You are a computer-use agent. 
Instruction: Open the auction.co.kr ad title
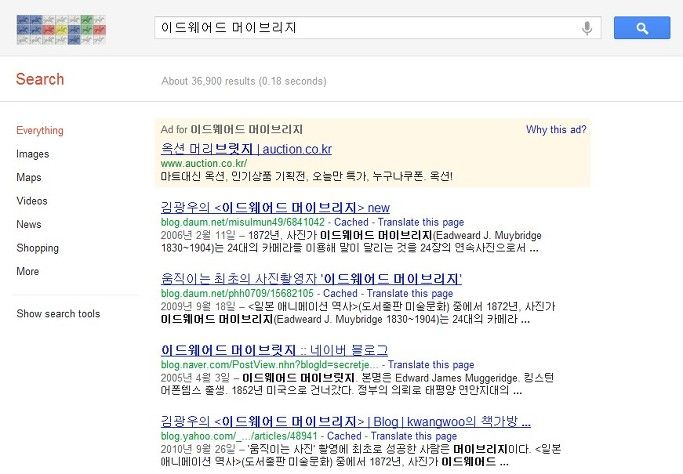pyautogui.click(x=246, y=149)
